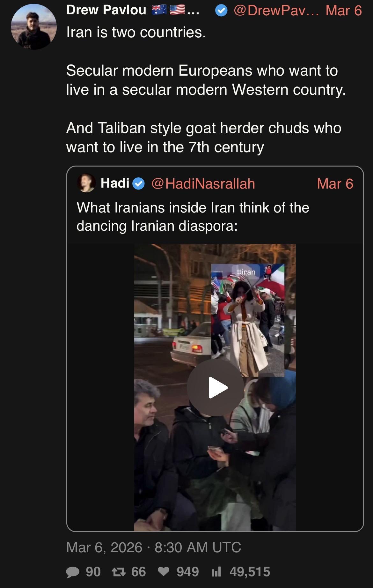Open the Mar 6, 2026 8:30 AM UTC timestamp

(x=154, y=547)
